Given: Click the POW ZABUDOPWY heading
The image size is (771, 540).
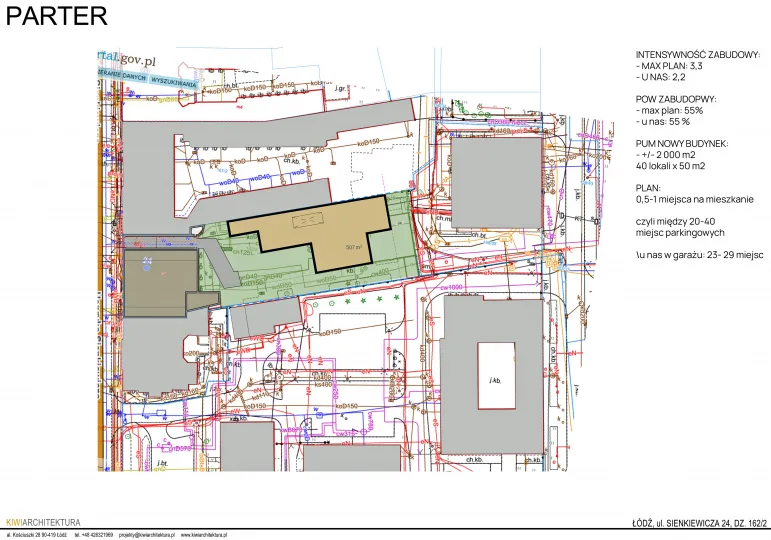Looking at the screenshot, I should coord(676,99).
